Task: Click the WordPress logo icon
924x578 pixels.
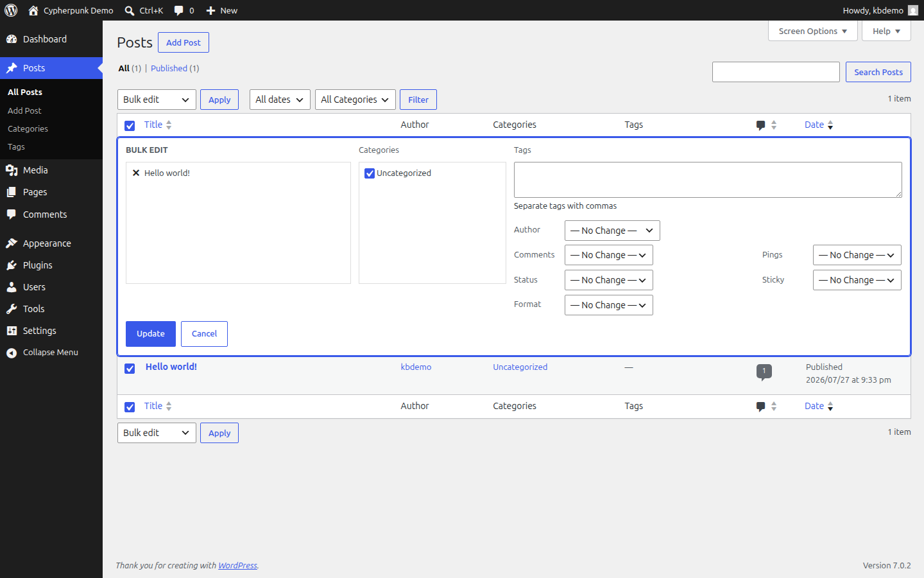Action: click(x=11, y=10)
